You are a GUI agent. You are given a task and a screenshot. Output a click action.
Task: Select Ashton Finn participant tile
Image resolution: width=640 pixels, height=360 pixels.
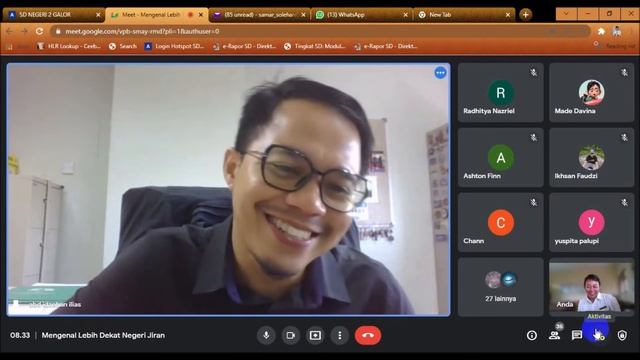click(x=500, y=158)
